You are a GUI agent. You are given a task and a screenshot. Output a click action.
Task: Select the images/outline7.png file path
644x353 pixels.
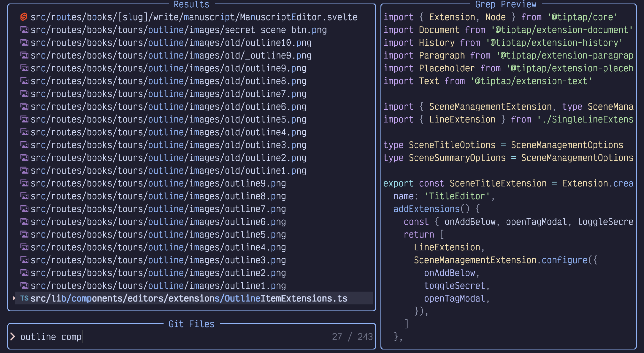pyautogui.click(x=158, y=209)
